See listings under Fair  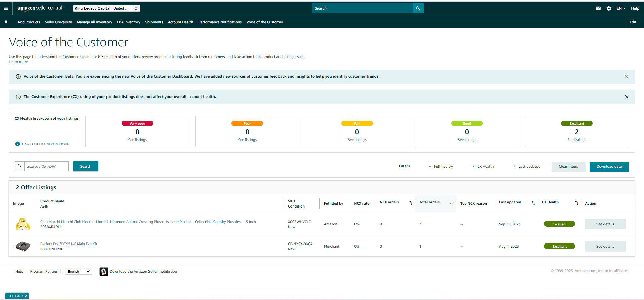(x=357, y=140)
